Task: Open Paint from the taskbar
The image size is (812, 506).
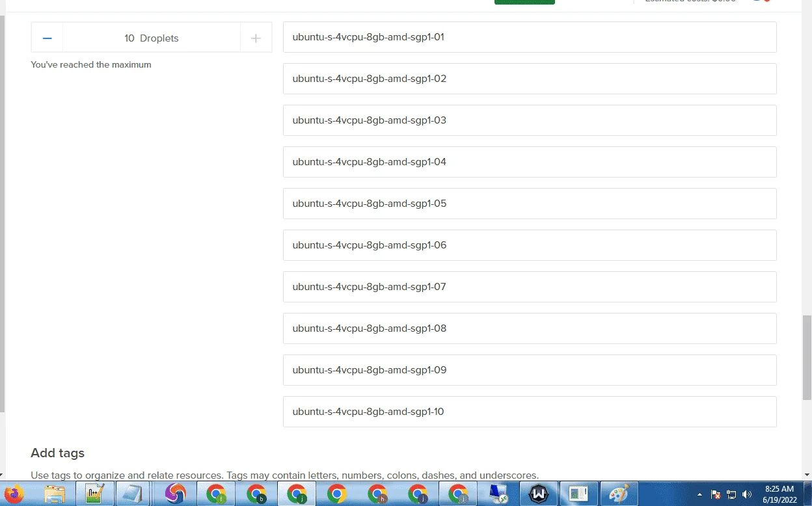Action: [619, 494]
